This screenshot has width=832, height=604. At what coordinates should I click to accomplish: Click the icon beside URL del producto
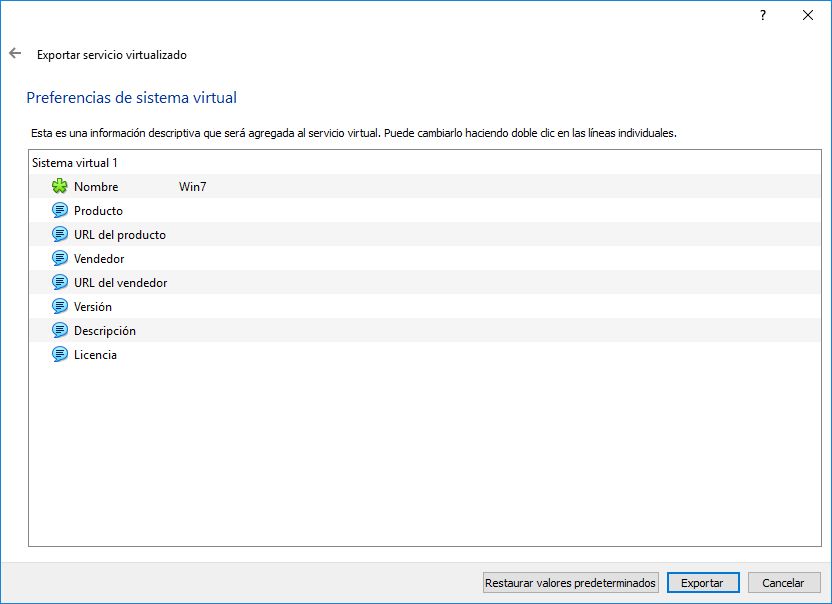click(x=60, y=235)
